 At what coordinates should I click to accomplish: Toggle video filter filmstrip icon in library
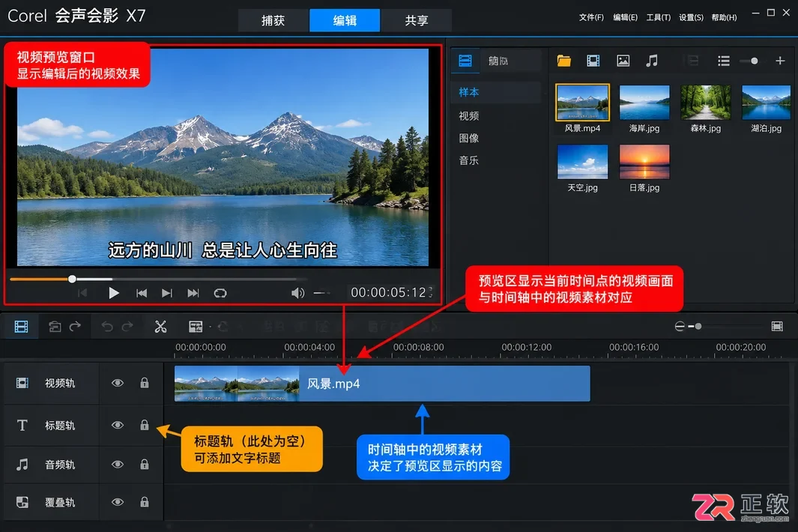coord(593,61)
